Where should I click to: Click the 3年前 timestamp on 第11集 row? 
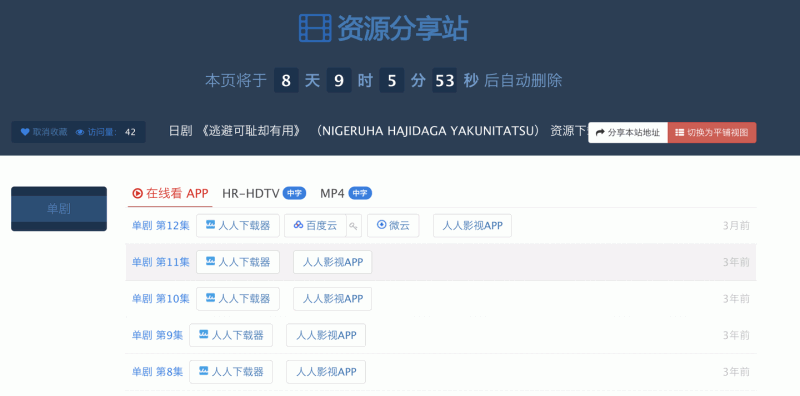point(736,262)
